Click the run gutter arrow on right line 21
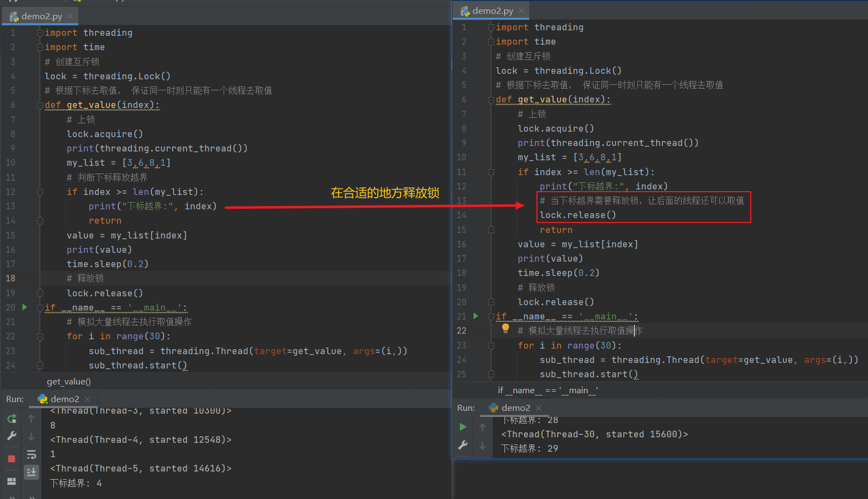This screenshot has width=868, height=499. pos(476,316)
